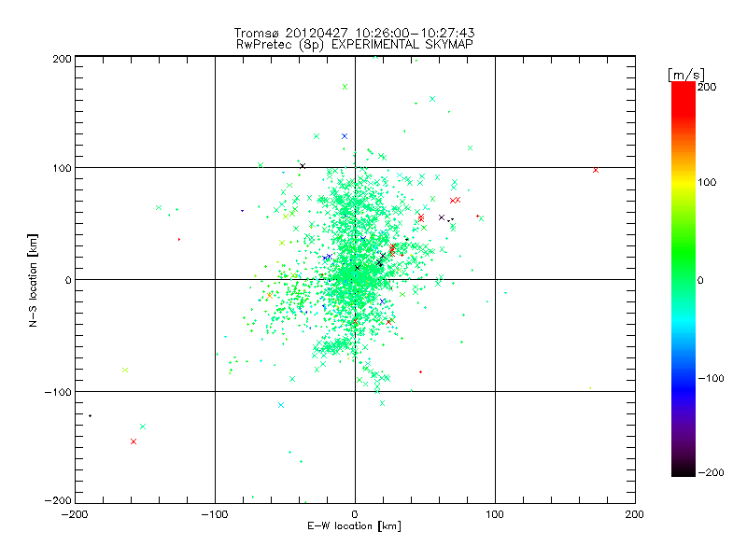Click the x-axis tick label '100'

click(x=495, y=514)
